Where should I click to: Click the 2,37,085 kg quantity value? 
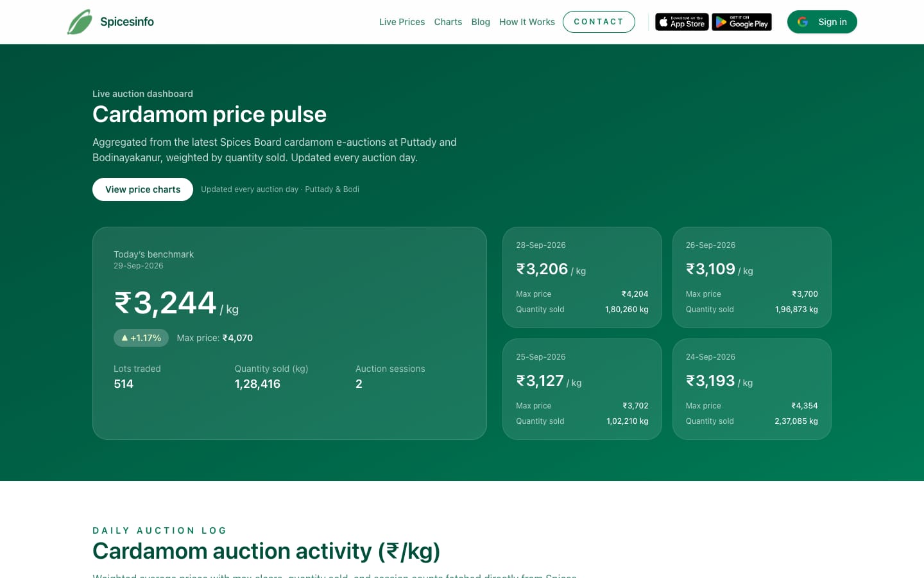[796, 421]
